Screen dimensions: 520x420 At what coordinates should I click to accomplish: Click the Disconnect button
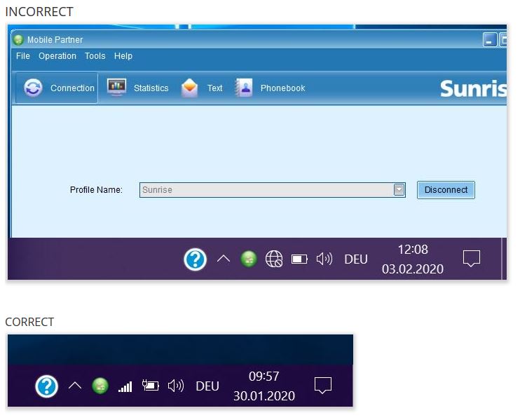(x=446, y=190)
